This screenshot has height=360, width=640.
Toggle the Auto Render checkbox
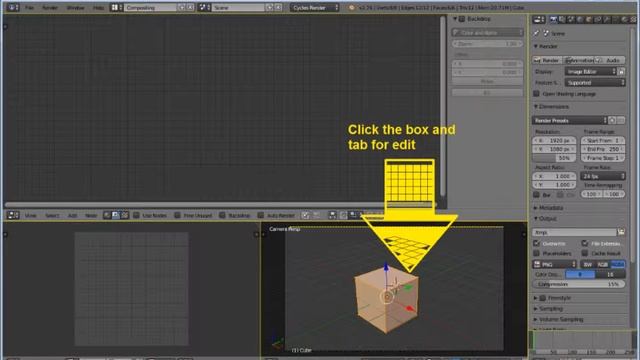point(261,215)
